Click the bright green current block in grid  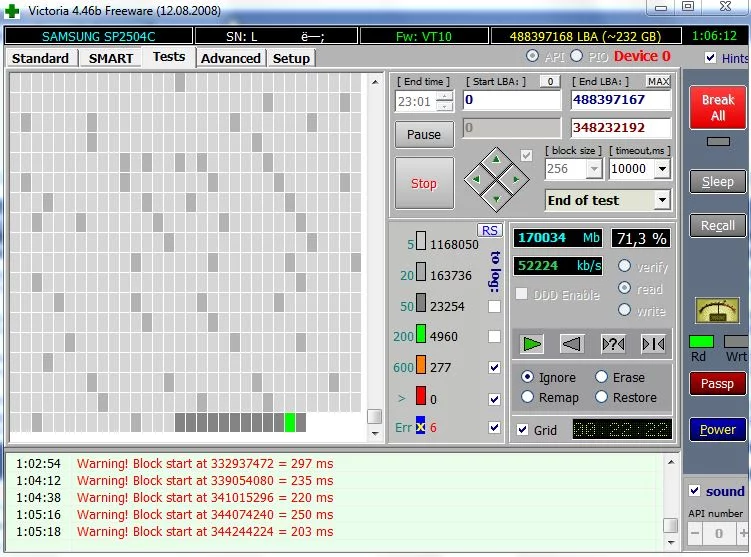click(290, 422)
